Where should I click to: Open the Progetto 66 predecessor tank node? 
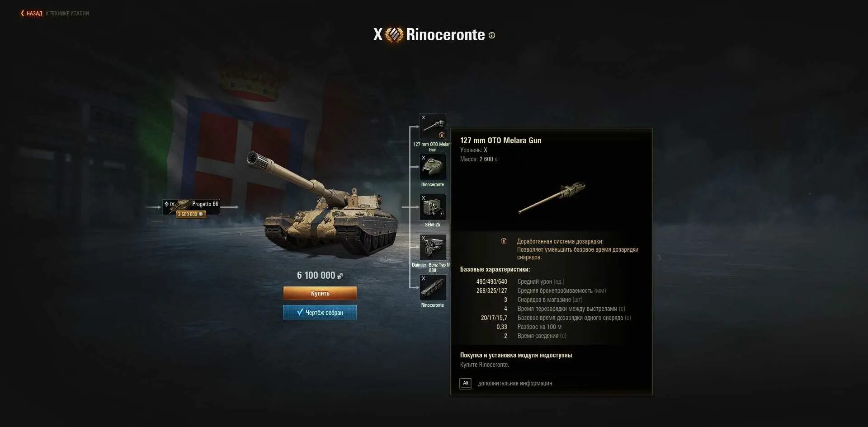[x=191, y=207]
